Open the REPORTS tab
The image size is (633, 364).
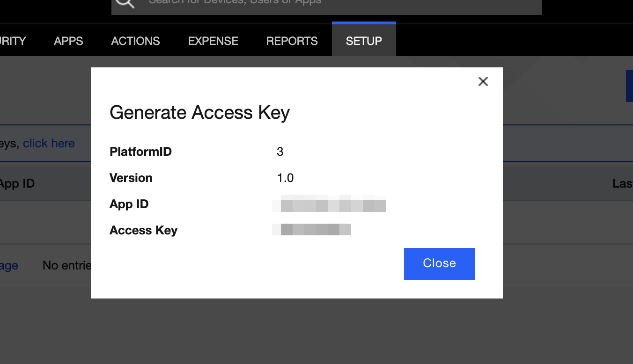292,41
